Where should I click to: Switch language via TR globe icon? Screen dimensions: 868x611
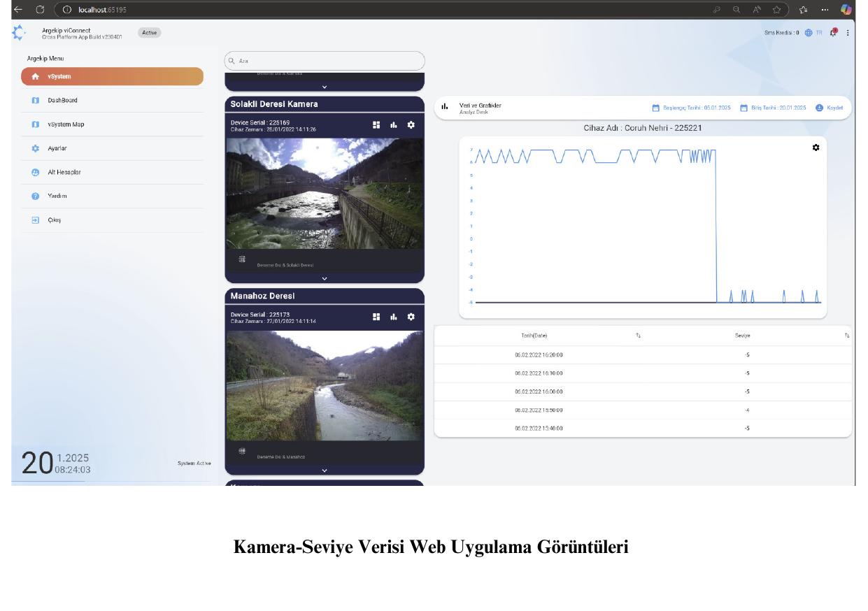tap(813, 33)
